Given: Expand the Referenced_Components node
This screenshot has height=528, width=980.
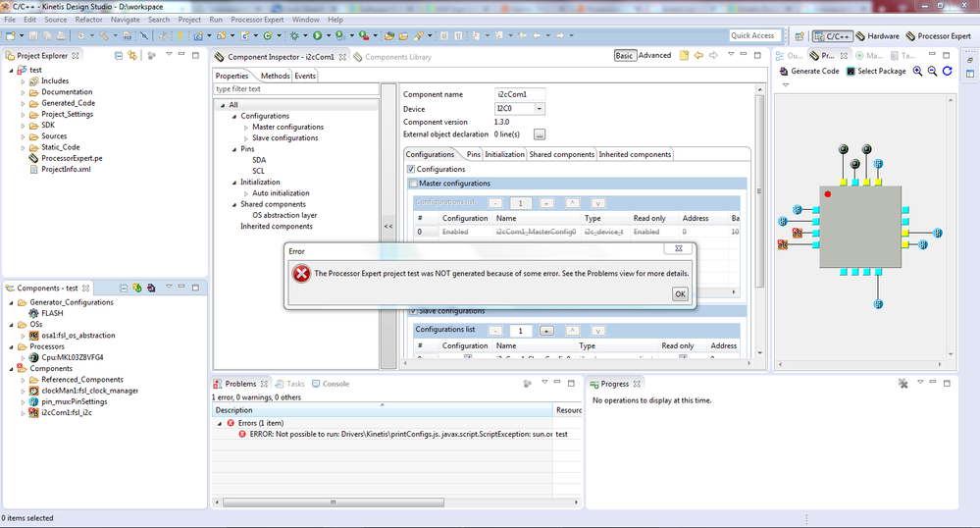Looking at the screenshot, I should point(24,381).
